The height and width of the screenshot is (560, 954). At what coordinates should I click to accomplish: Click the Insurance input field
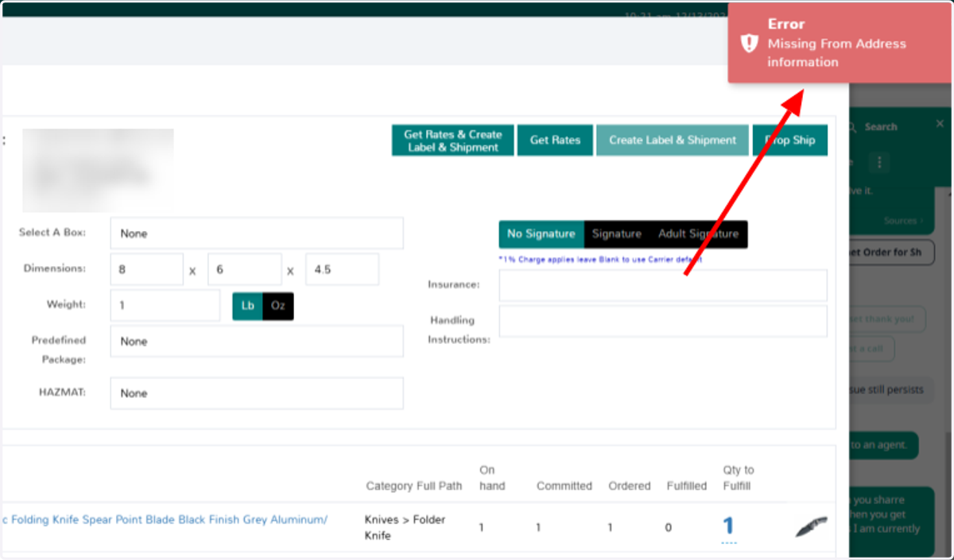pyautogui.click(x=663, y=285)
